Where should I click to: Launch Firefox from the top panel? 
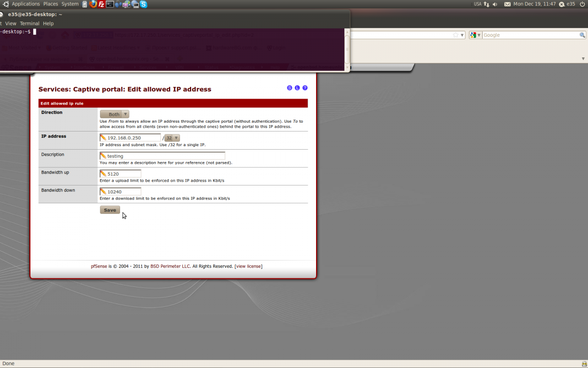(x=93, y=4)
